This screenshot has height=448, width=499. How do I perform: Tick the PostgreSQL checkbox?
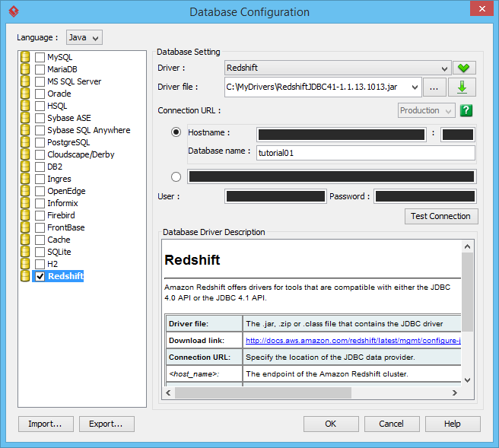40,142
